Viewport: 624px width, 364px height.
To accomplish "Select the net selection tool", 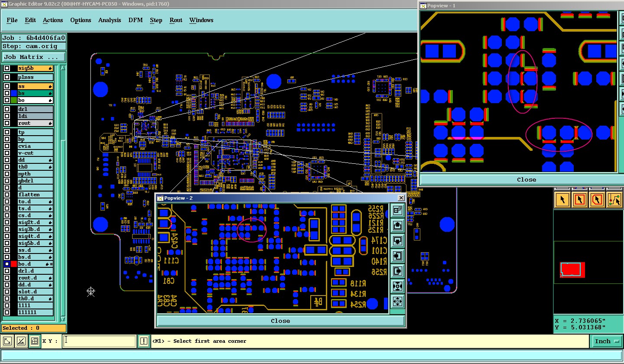I will 614,200.
